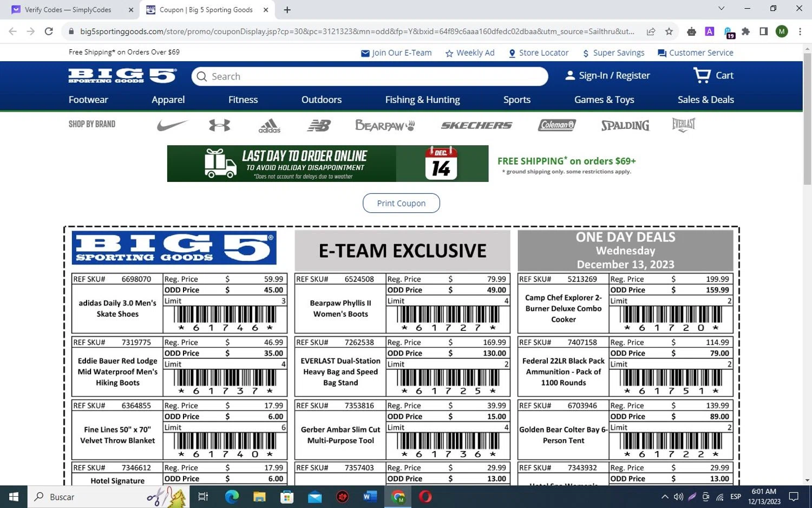Go back with the browser back arrow
Viewport: 812px width, 508px height.
tap(12, 31)
